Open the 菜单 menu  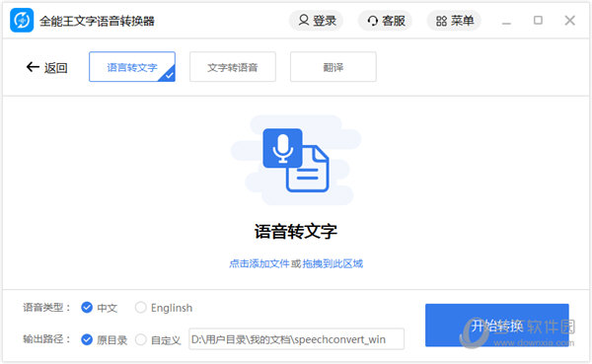(x=454, y=21)
